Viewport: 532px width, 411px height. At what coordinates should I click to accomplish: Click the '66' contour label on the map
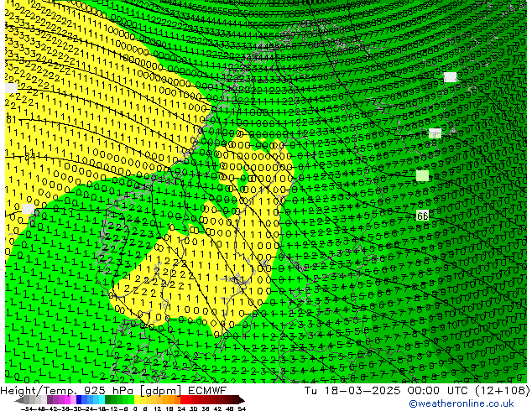pos(422,216)
